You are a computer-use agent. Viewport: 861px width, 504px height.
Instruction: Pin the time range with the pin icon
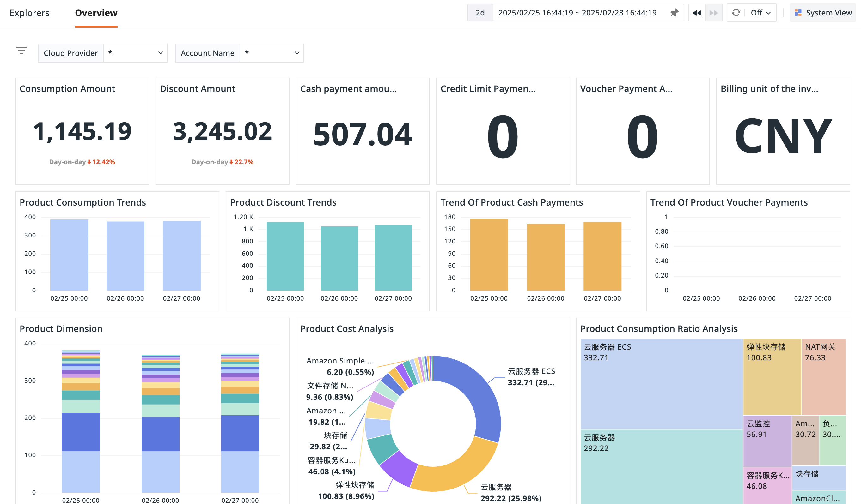[x=674, y=13]
